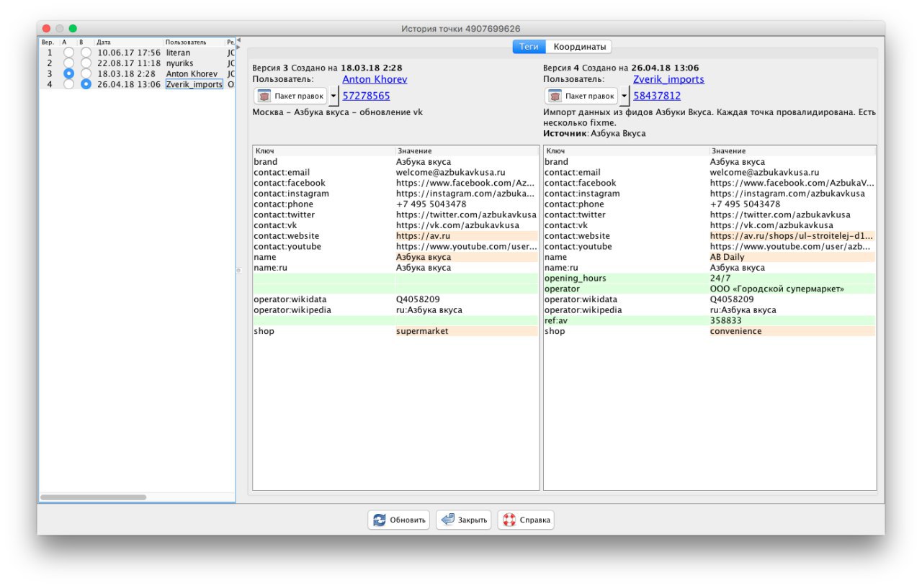922x588 pixels.
Task: Open dropdown arrow beside version 4 Пакет правок
Action: tap(625, 96)
